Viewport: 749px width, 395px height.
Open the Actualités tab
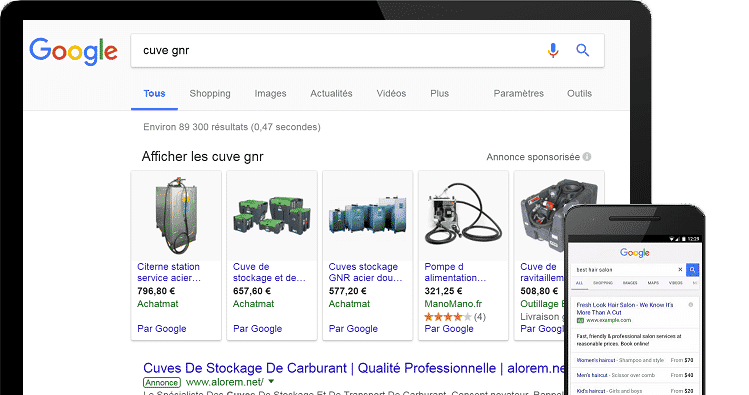(x=331, y=94)
